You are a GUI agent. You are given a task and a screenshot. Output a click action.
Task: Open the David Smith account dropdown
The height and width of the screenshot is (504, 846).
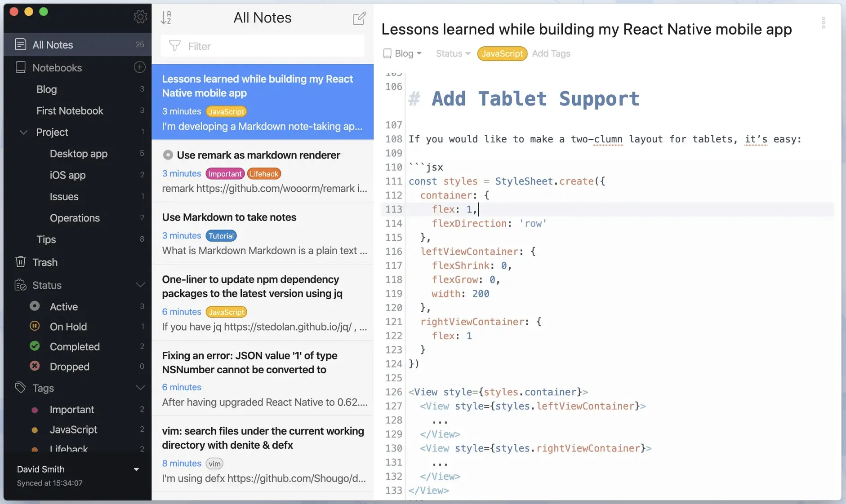[136, 469]
